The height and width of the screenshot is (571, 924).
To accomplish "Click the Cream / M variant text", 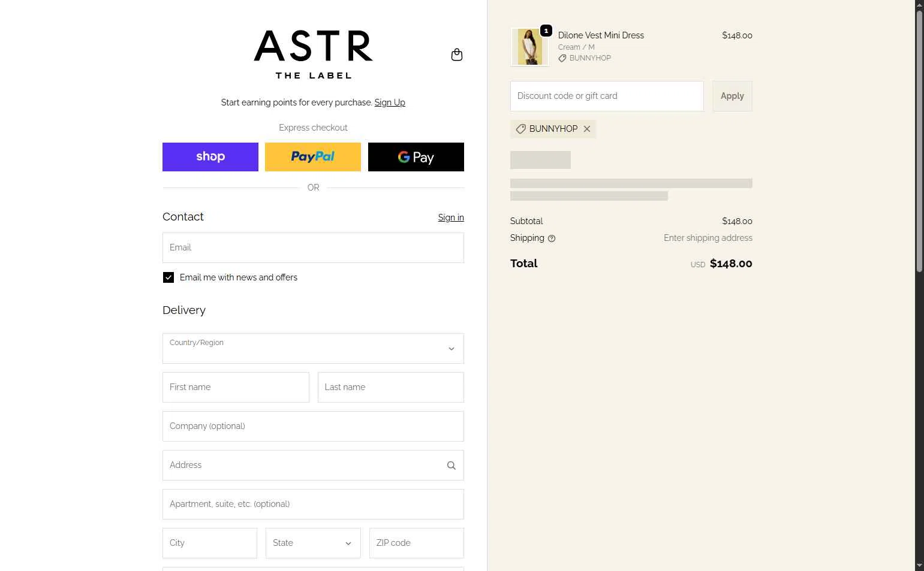I will pos(576,47).
